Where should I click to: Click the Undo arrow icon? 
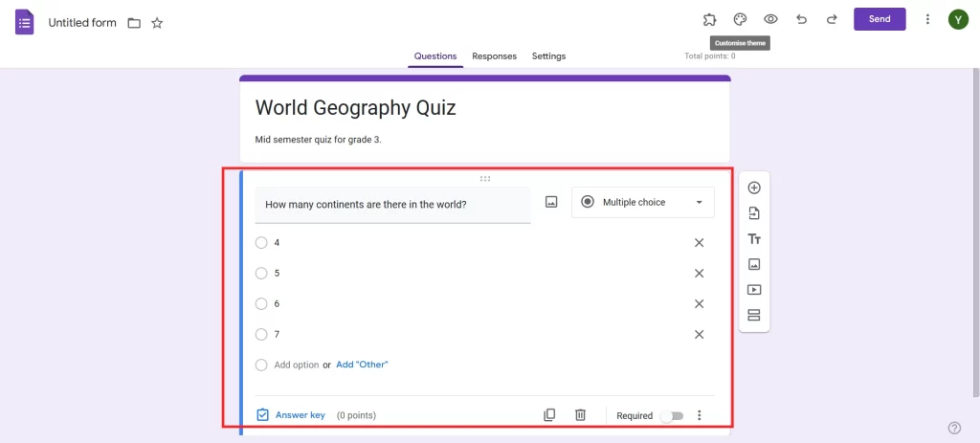801,19
